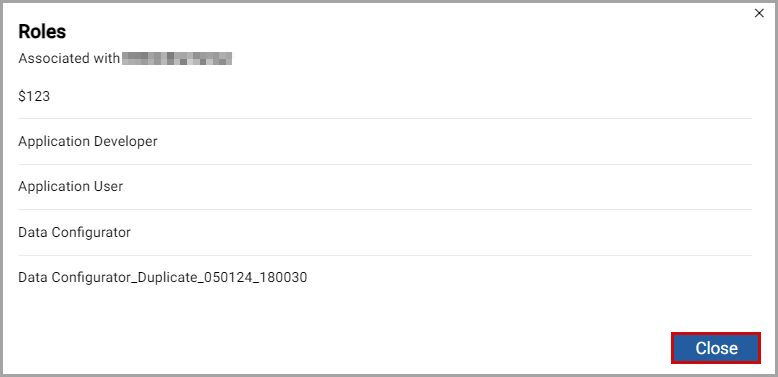Click the "Associated with" label text
The height and width of the screenshot is (377, 778).
69,59
